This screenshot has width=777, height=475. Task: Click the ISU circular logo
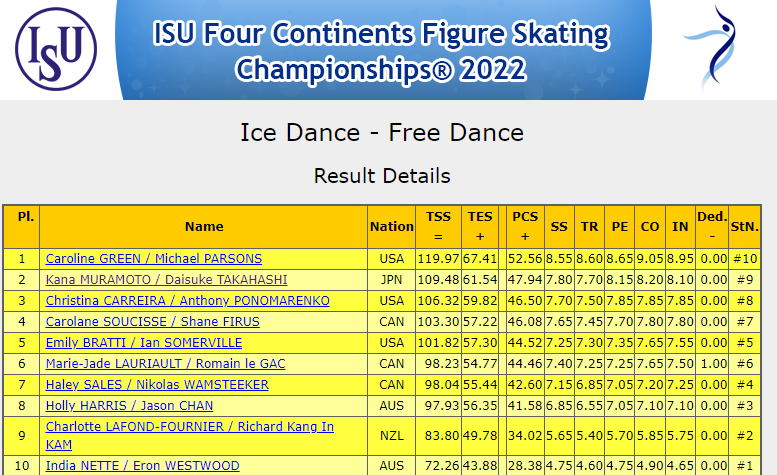click(56, 49)
